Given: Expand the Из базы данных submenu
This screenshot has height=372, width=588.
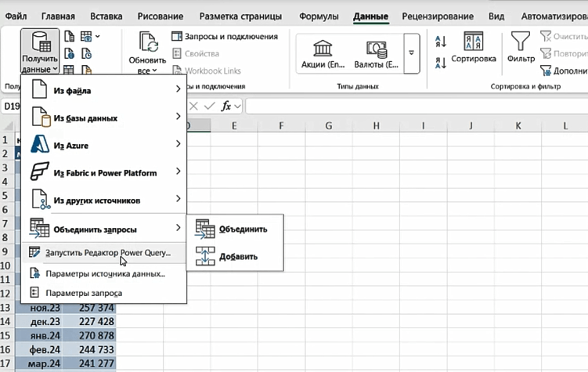Looking at the screenshot, I should point(179,116).
